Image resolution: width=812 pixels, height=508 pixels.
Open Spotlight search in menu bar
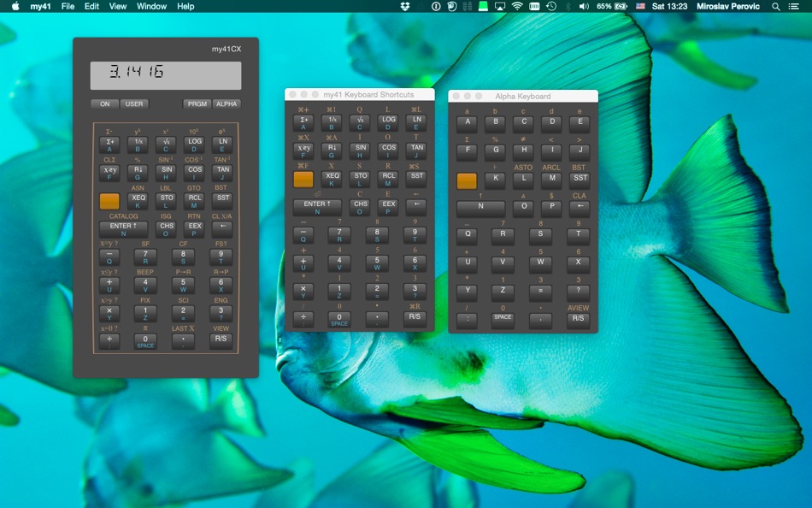point(776,6)
